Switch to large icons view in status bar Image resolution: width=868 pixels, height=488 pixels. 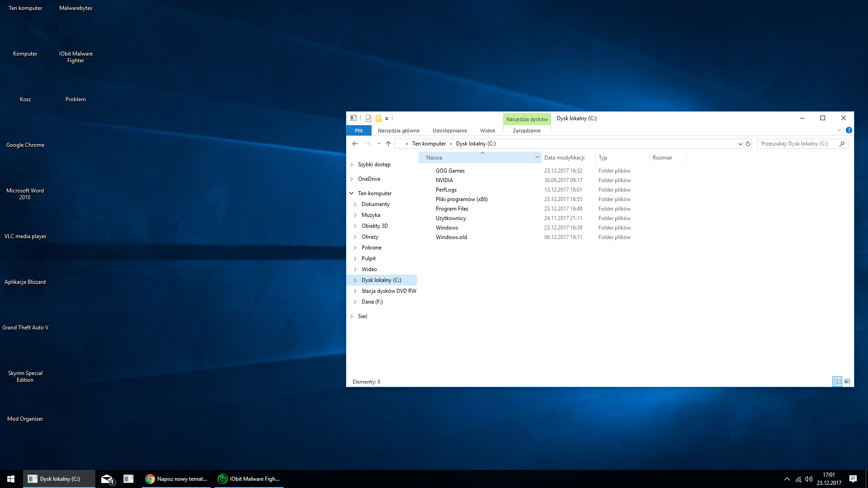click(847, 382)
